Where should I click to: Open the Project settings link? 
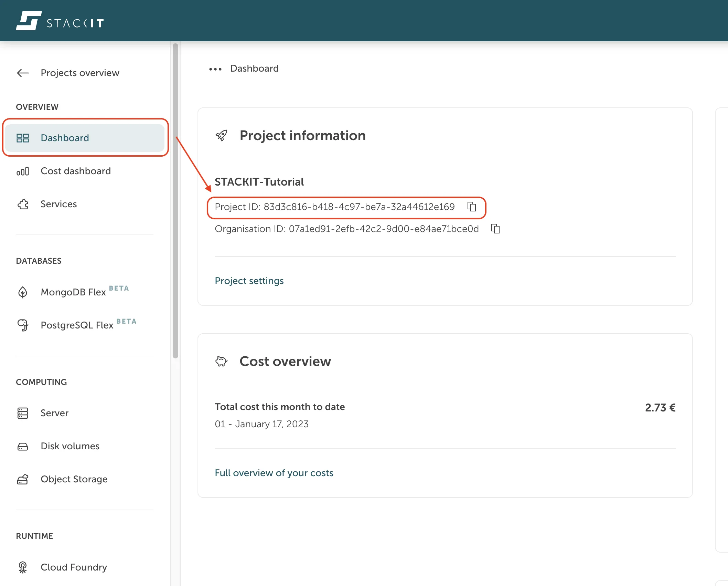(249, 281)
